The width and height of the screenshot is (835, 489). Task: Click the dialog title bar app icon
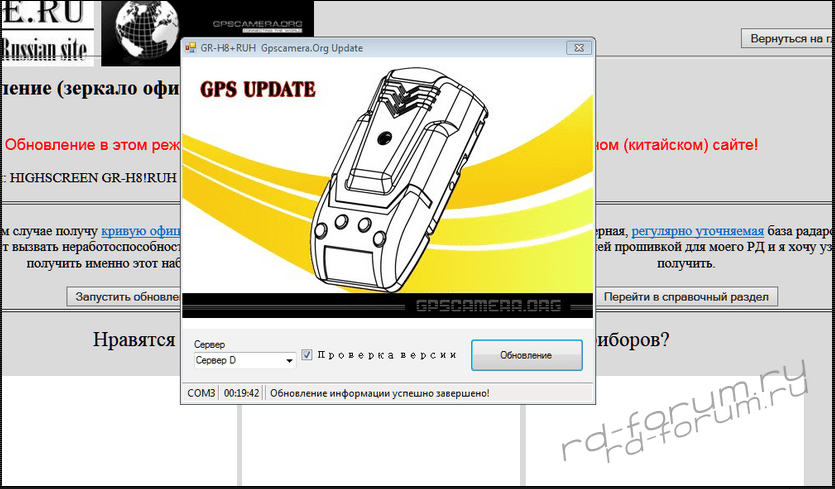pyautogui.click(x=190, y=48)
